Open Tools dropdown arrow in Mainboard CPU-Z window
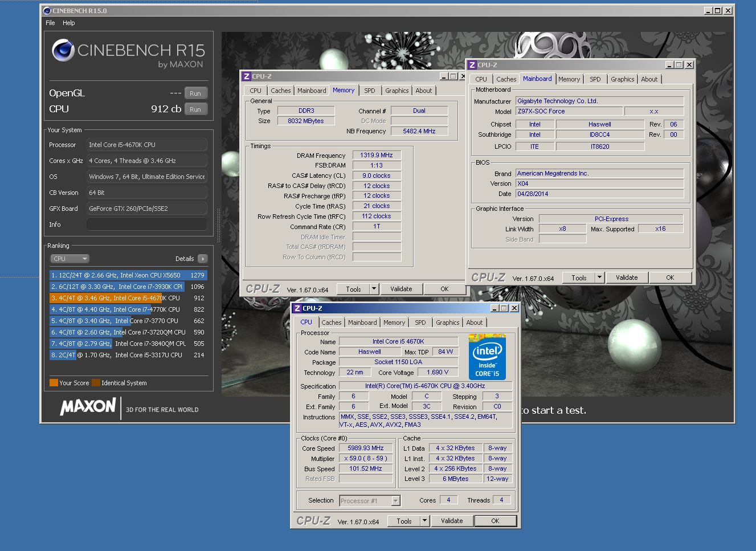 click(x=599, y=277)
